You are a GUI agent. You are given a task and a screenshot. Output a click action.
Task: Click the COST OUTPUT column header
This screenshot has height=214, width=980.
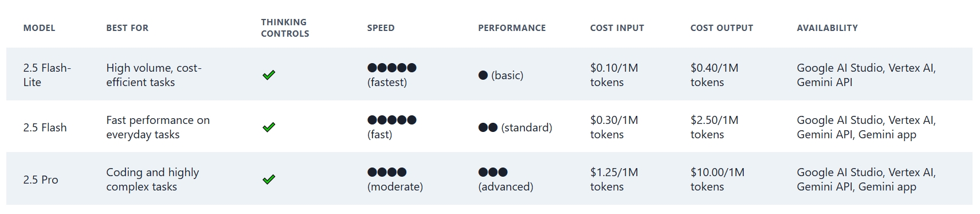tap(722, 28)
